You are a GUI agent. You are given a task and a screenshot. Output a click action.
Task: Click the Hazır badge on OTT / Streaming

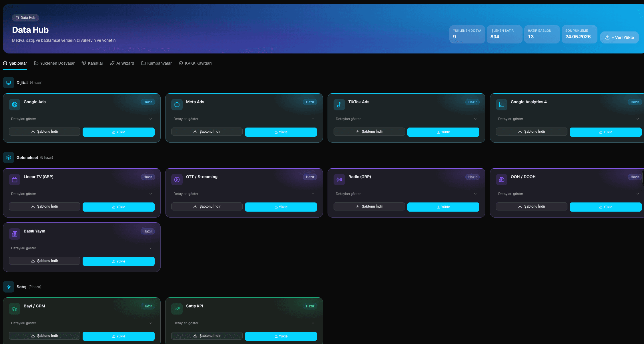click(x=310, y=177)
